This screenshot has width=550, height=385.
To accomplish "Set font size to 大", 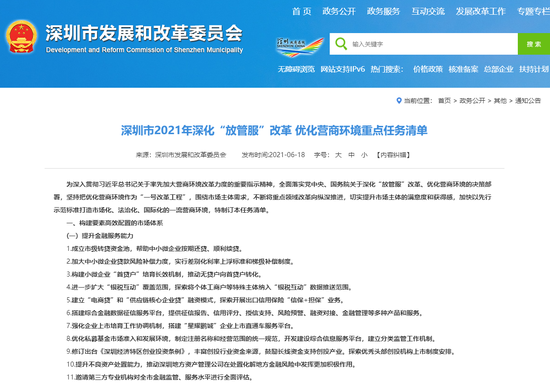I will pos(338,155).
